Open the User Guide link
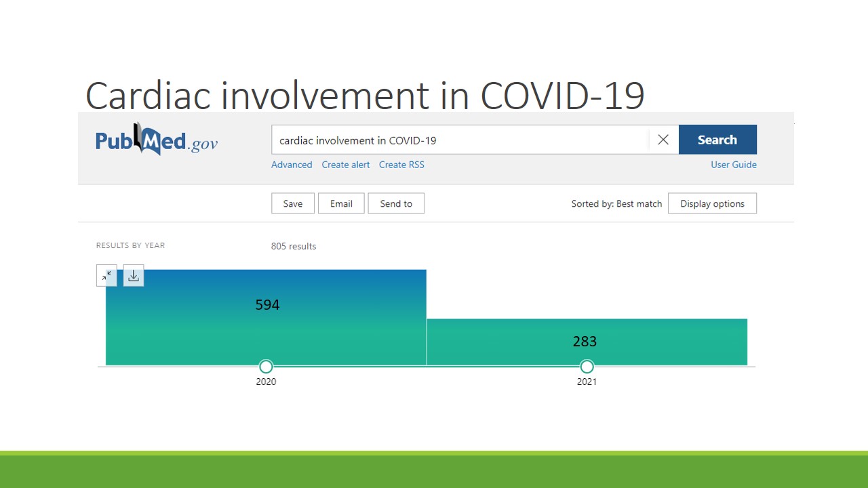Viewport: 868px width, 488px height. (x=733, y=165)
